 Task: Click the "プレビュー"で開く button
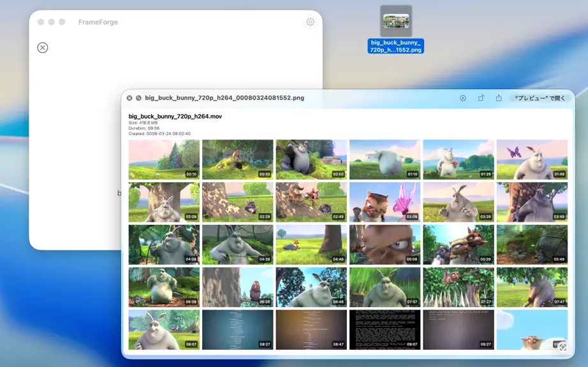coord(540,98)
